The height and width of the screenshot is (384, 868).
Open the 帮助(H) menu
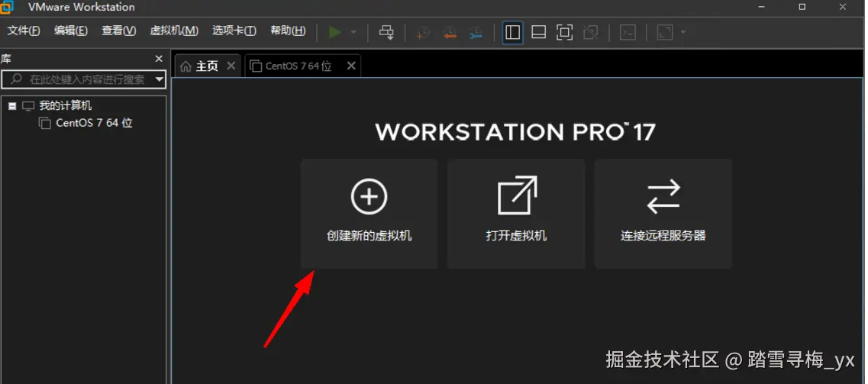[288, 31]
